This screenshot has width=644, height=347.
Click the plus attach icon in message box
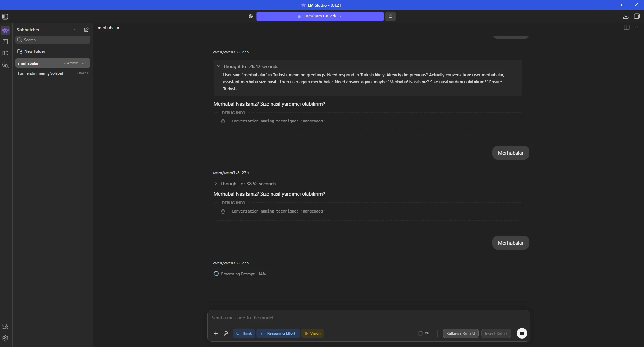tap(216, 333)
